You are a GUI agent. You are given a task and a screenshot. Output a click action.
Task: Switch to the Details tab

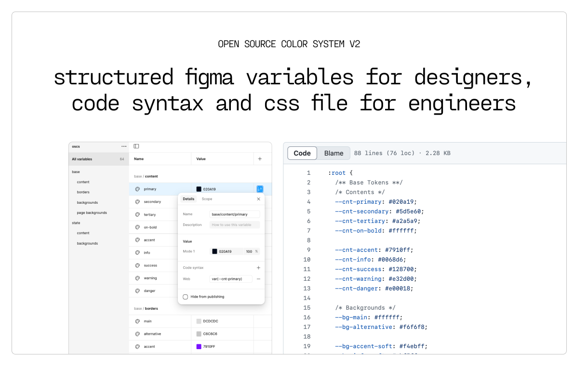click(x=188, y=199)
